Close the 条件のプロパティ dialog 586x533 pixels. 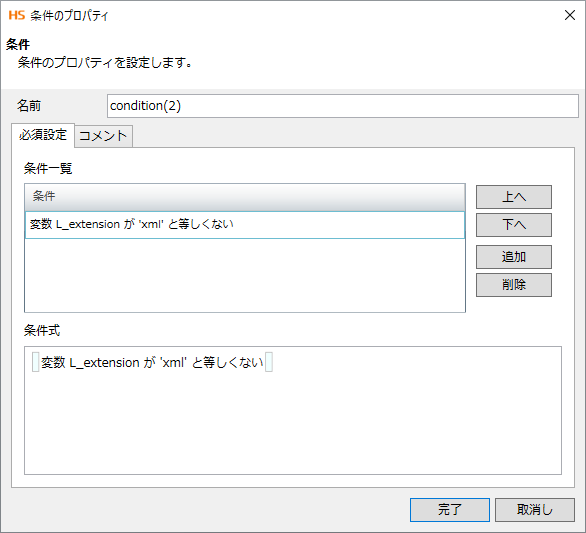(570, 15)
